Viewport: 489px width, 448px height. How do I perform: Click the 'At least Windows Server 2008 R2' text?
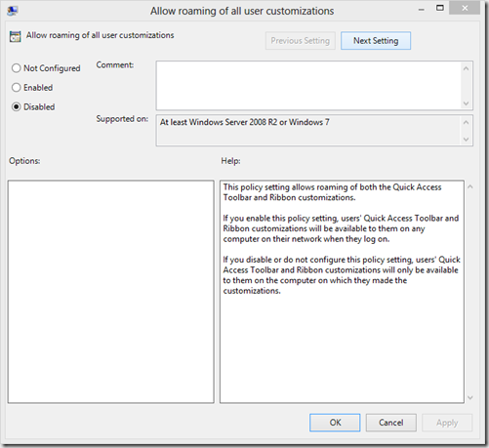click(245, 122)
